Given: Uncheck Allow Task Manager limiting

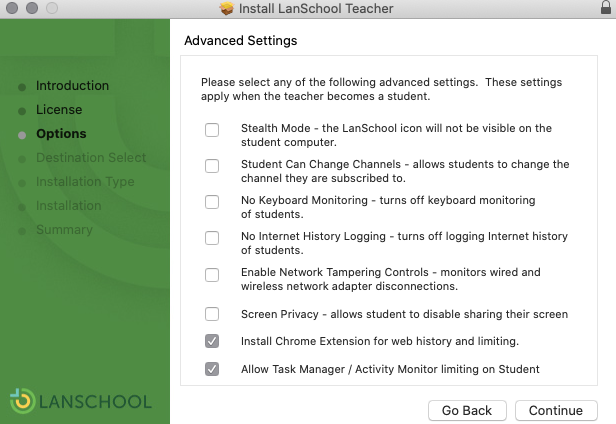Looking at the screenshot, I should tap(212, 369).
